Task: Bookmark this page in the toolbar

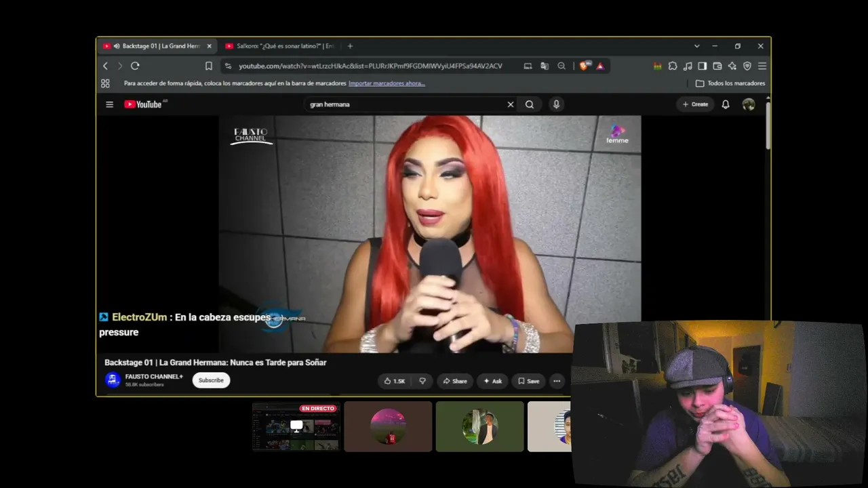Action: point(209,66)
